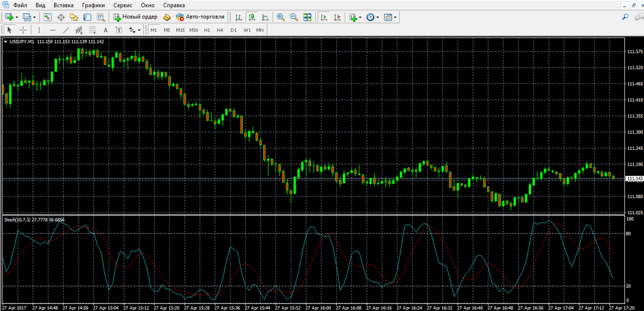This screenshot has height=311, width=644.
Task: Expand the chart templates dropdown
Action: click(396, 17)
